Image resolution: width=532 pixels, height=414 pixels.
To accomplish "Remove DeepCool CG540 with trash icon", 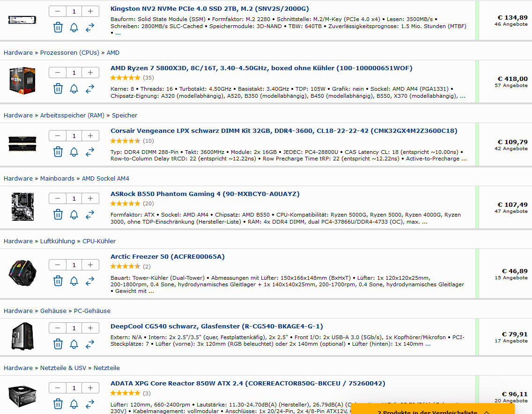I will pos(58,344).
